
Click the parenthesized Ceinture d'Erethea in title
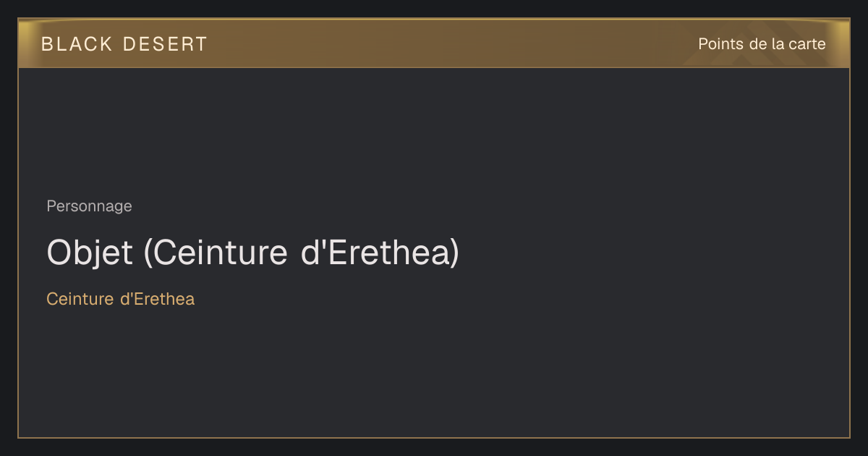[x=301, y=253]
